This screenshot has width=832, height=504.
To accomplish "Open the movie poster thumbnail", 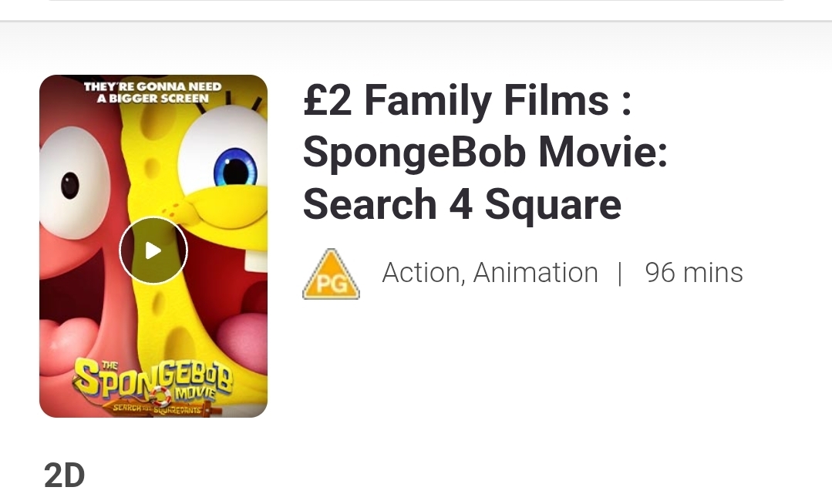I will [x=153, y=245].
